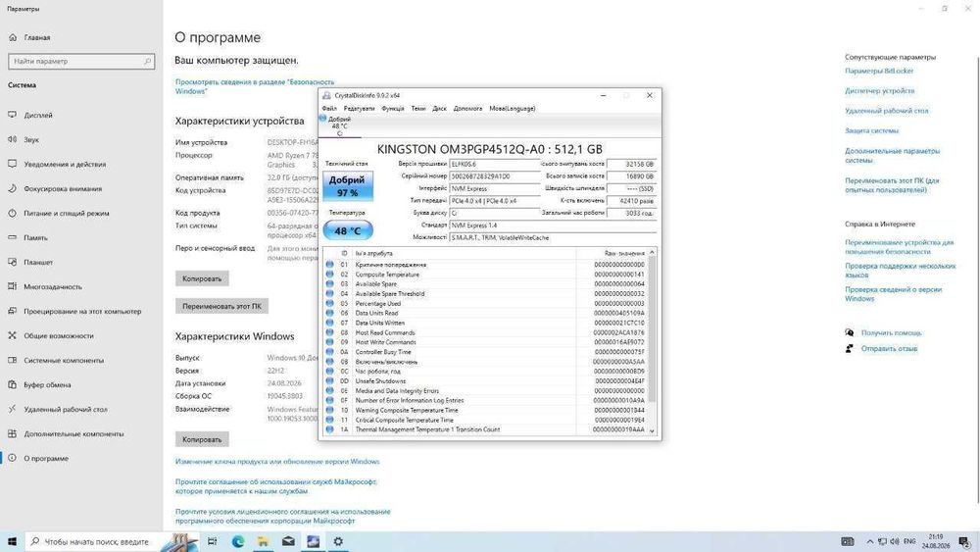Open Планшет section in Settings sidebar
Image resolution: width=980 pixels, height=552 pixels.
38,262
